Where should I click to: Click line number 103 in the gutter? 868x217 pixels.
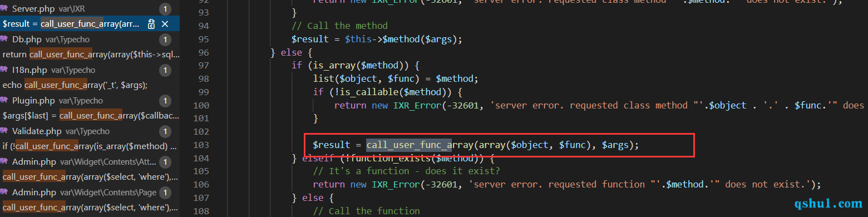pos(201,145)
